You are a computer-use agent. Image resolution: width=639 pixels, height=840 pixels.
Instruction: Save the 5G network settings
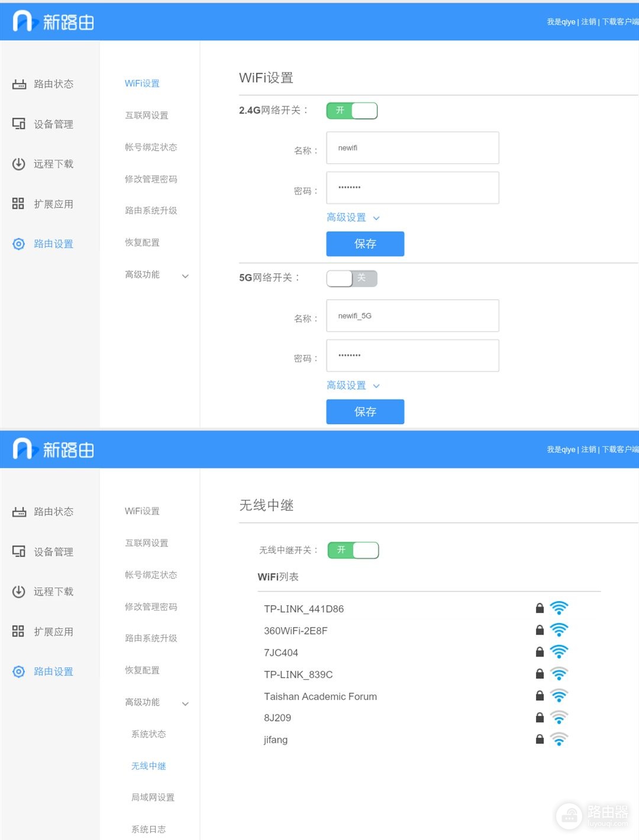[365, 412]
